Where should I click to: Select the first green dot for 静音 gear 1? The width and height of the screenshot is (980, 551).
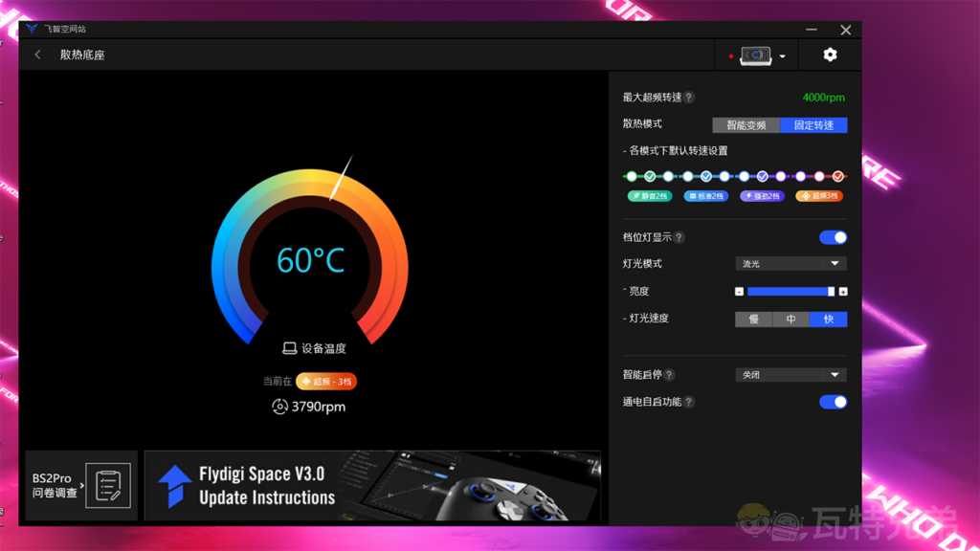coord(632,176)
